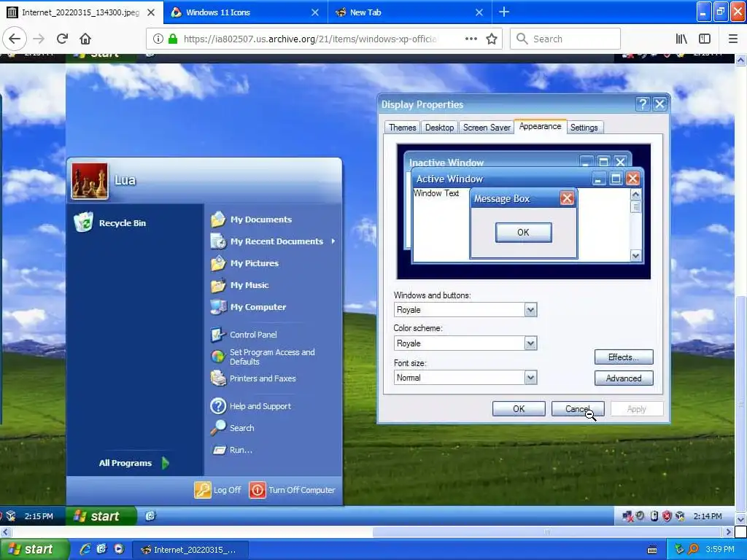Expand the My Recent Documents submenu arrow
Image resolution: width=747 pixels, height=560 pixels.
(x=333, y=241)
